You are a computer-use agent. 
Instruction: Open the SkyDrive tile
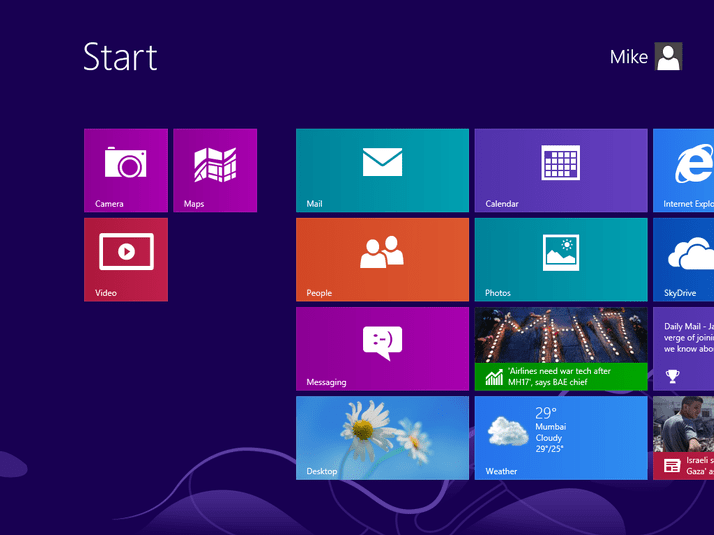point(683,260)
